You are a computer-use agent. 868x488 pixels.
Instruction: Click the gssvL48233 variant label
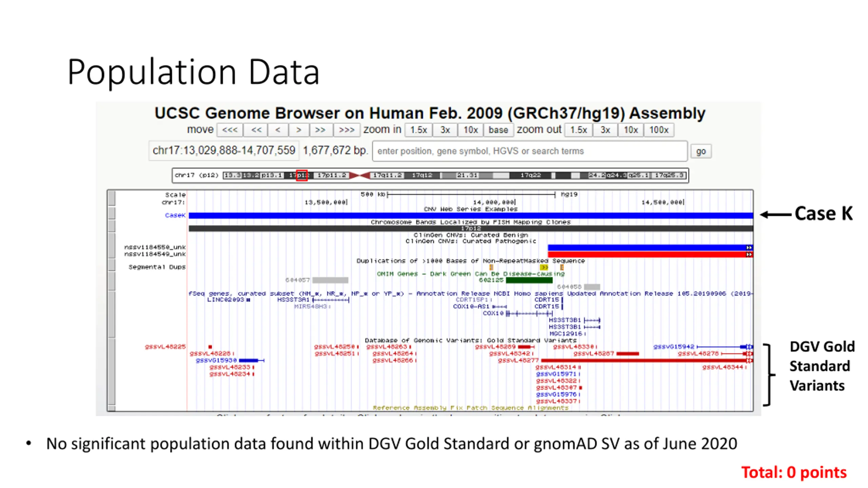coord(230,367)
